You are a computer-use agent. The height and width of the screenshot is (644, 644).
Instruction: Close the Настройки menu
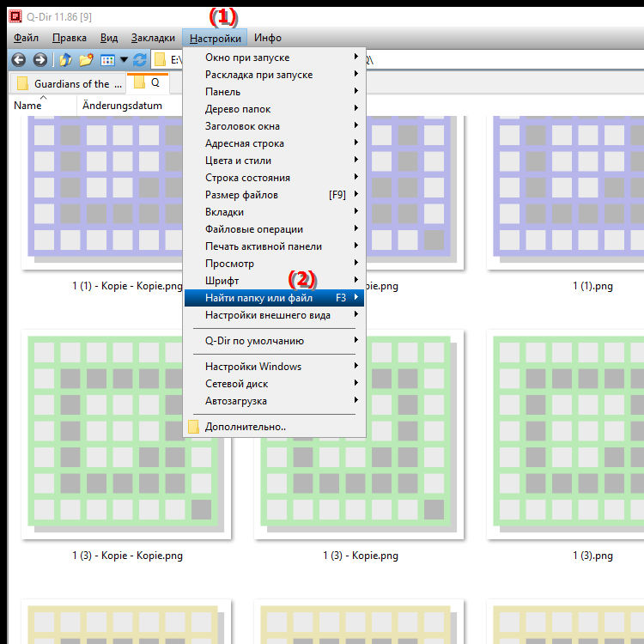pyautogui.click(x=215, y=38)
